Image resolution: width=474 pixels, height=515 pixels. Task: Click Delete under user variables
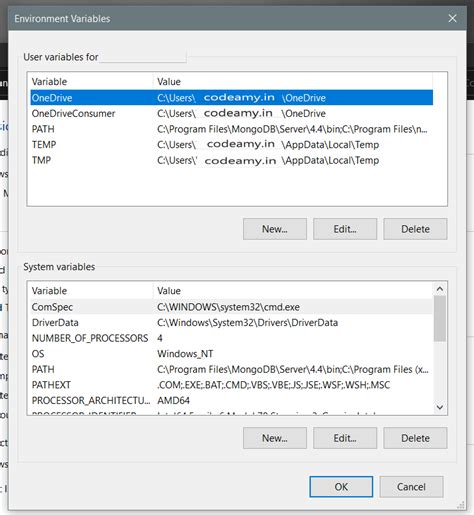pos(415,229)
